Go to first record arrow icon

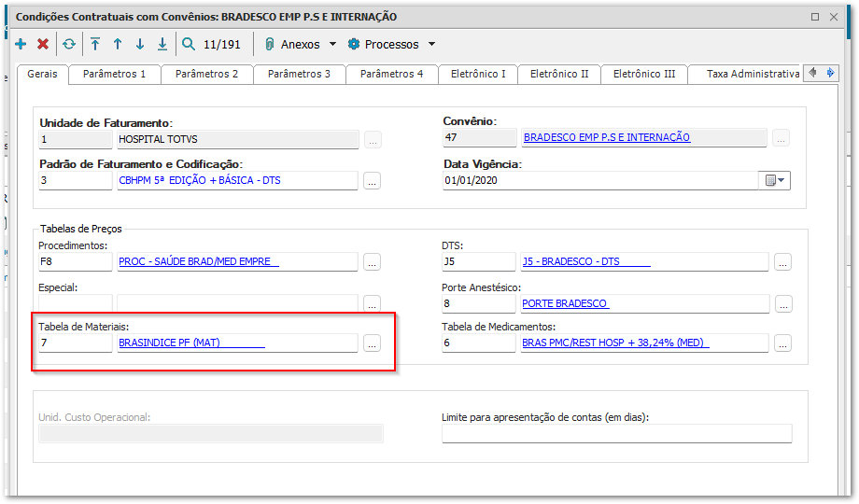(95, 45)
